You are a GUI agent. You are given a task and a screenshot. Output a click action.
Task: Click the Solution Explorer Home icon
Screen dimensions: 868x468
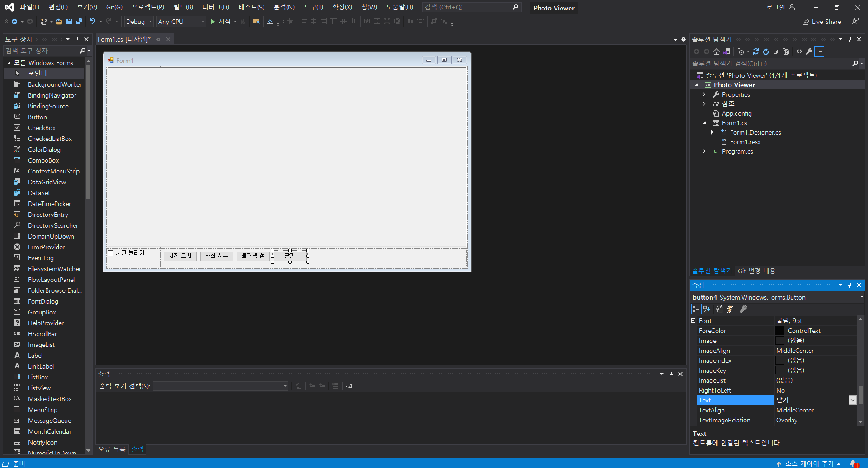717,51
